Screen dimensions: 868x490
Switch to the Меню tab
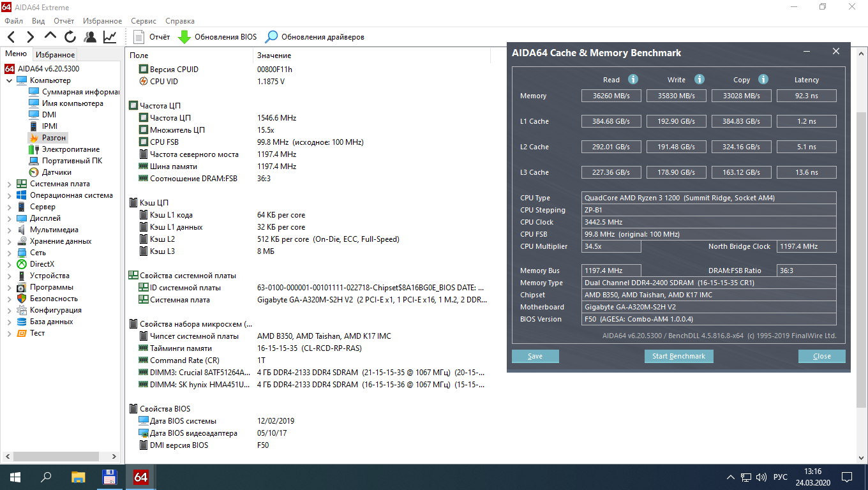coord(16,54)
